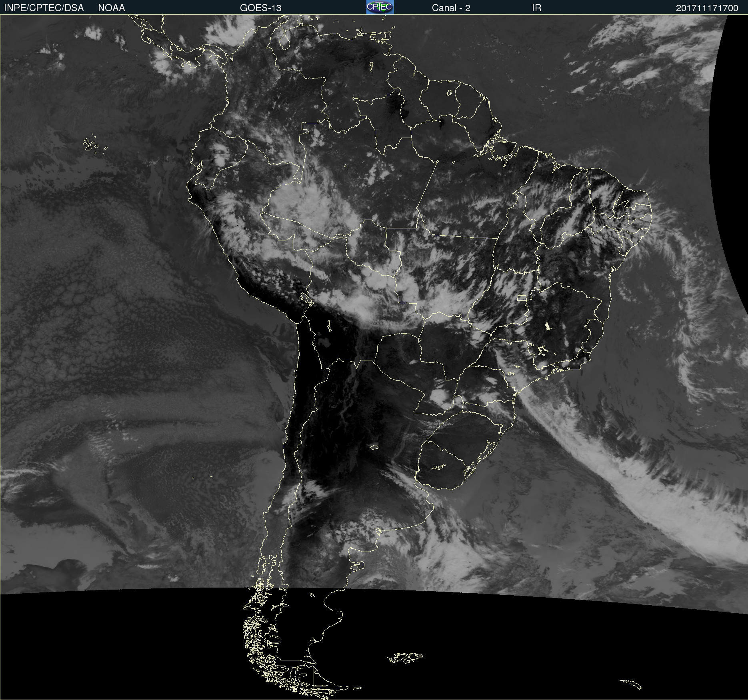Click the CPTEC logo in header

pyautogui.click(x=380, y=7)
